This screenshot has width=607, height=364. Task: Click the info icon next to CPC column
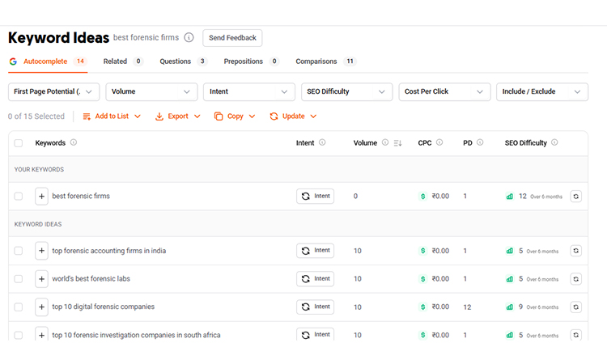(439, 142)
